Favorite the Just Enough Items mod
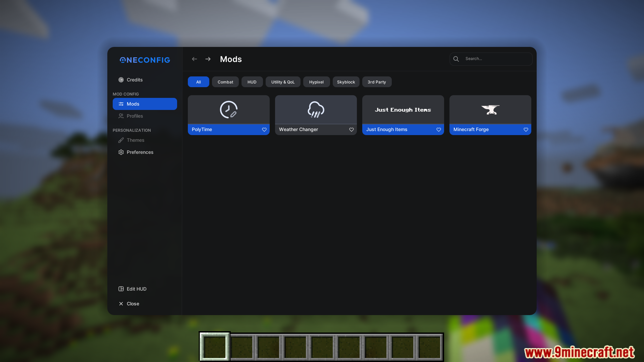 pyautogui.click(x=439, y=130)
